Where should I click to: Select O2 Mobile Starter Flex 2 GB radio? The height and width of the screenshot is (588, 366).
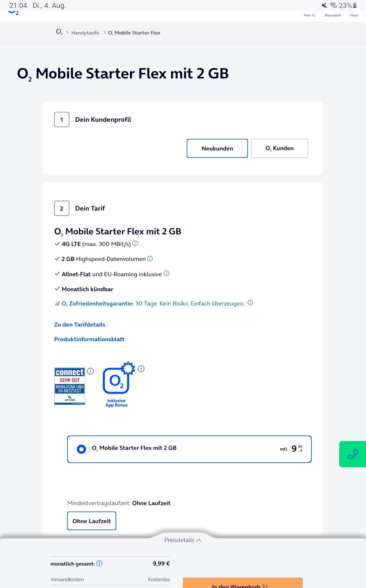click(81, 449)
